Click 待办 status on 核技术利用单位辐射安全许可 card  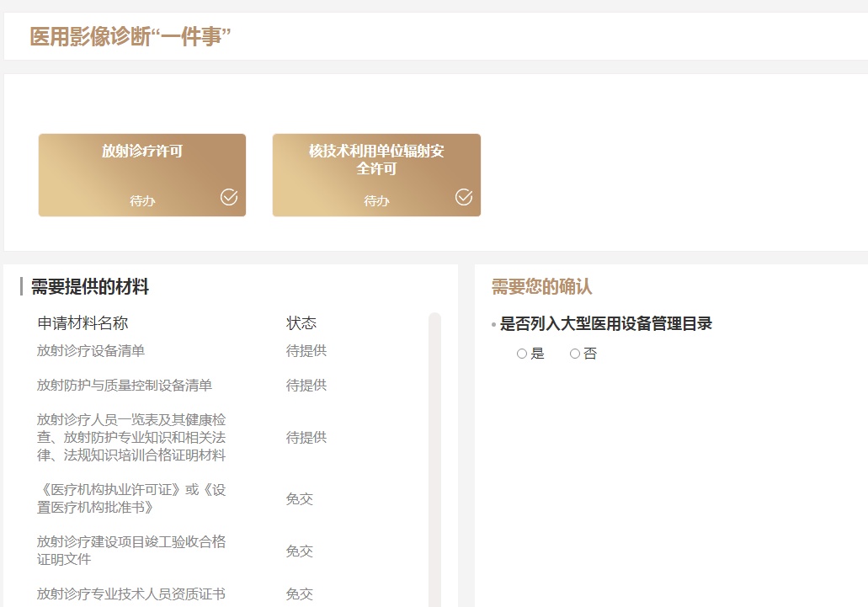click(x=376, y=201)
